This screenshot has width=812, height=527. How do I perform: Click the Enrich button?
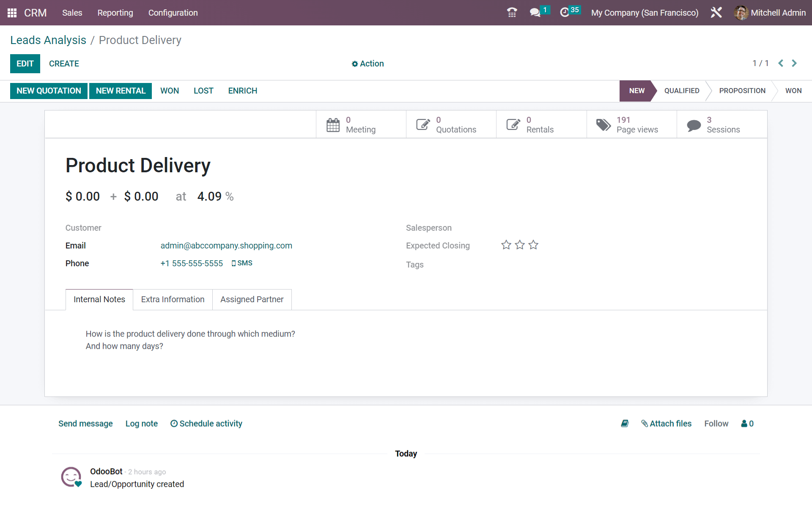click(243, 91)
